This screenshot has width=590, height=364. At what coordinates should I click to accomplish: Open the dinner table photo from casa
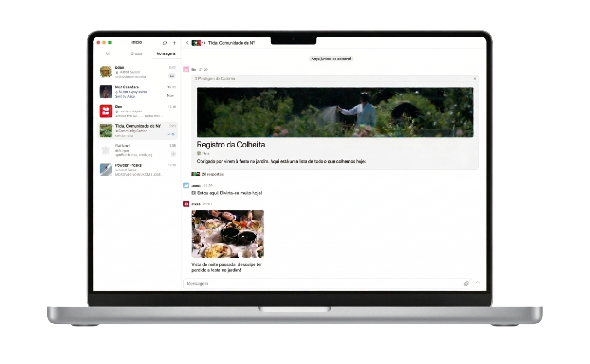tap(227, 234)
